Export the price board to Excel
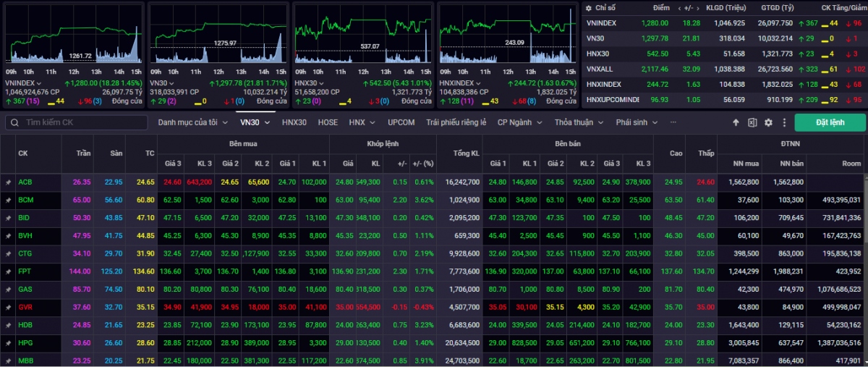The image size is (868, 367). pyautogui.click(x=752, y=123)
